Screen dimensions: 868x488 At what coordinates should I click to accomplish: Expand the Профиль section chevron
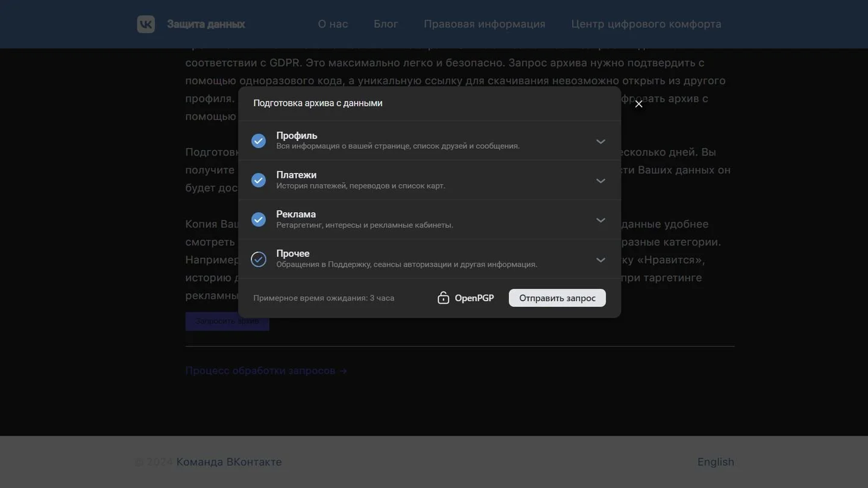click(600, 141)
